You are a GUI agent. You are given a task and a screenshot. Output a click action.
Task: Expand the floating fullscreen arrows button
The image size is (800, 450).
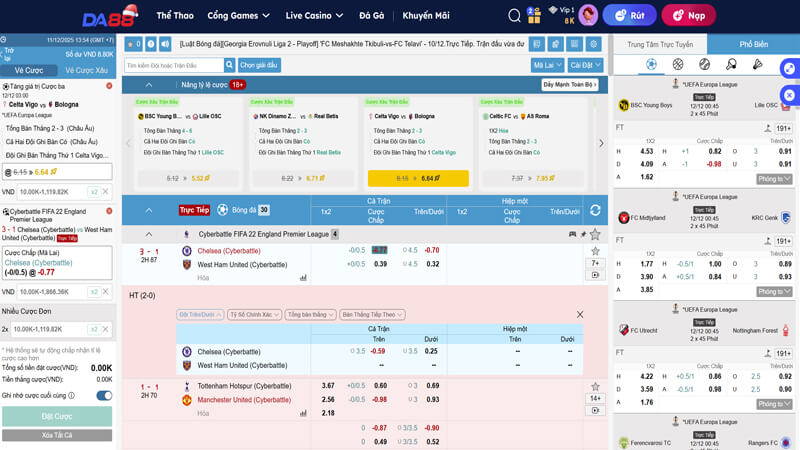[x=789, y=68]
